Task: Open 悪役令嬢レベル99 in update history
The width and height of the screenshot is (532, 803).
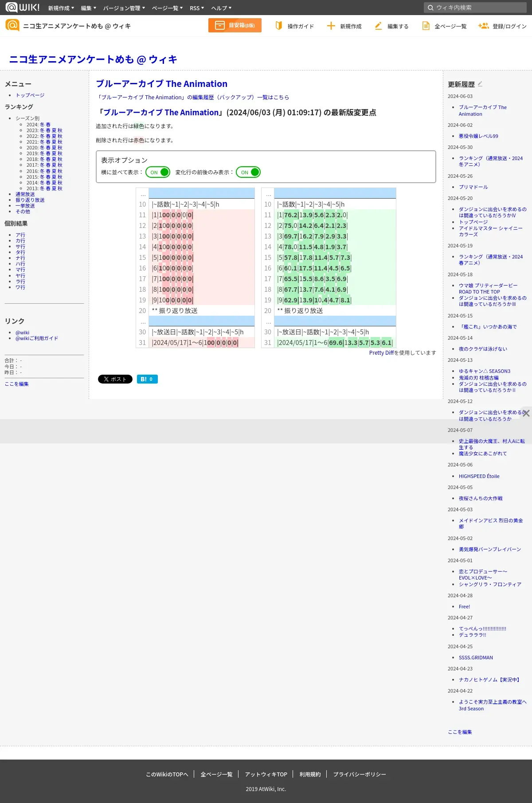Action: pos(478,136)
